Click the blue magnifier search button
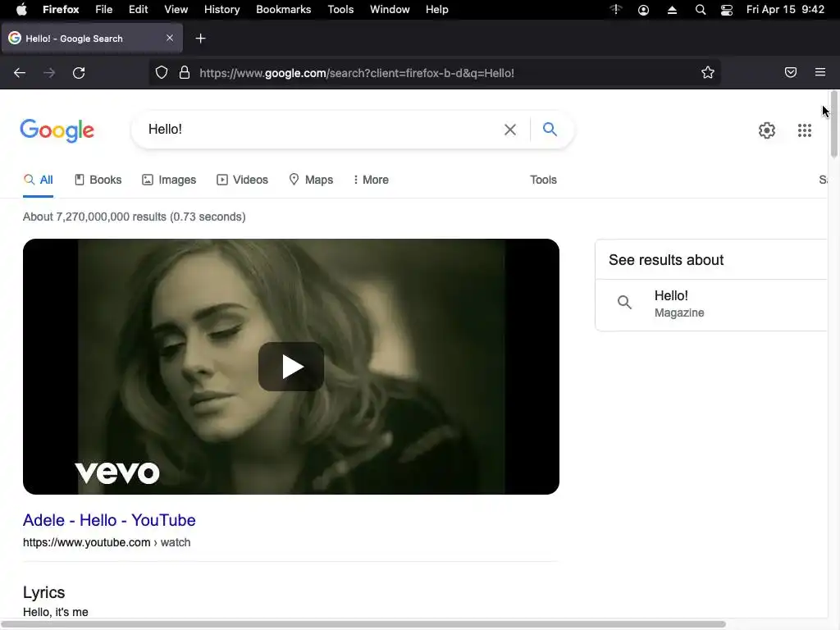This screenshot has height=630, width=840. [x=550, y=129]
